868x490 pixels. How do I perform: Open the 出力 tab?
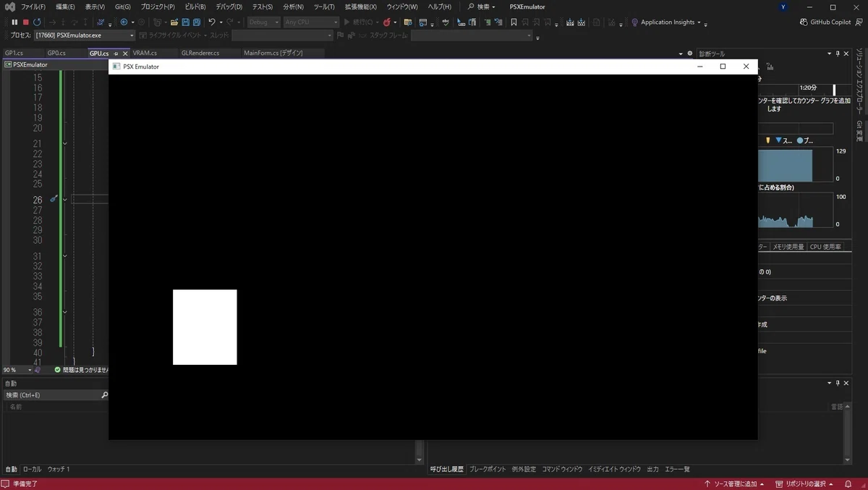point(652,469)
